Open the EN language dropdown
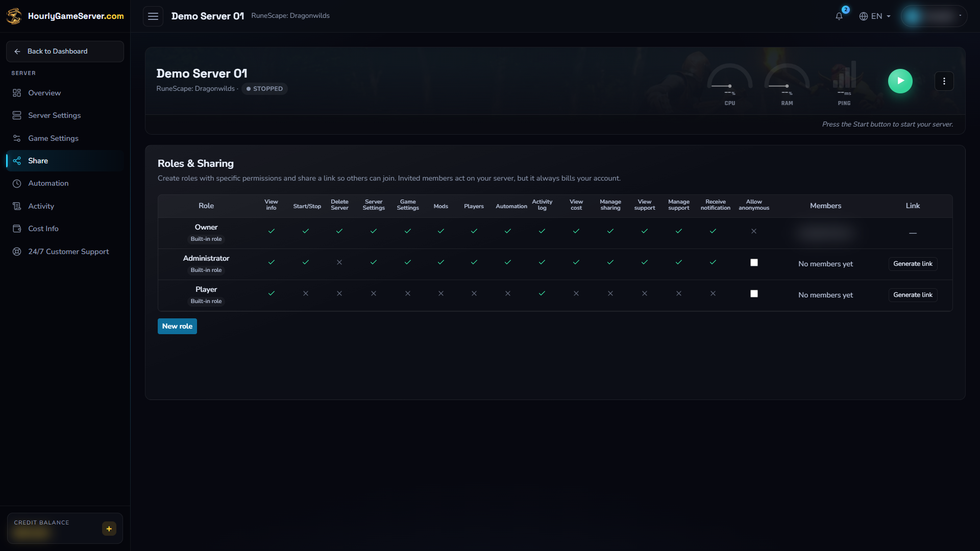The image size is (980, 551). (875, 16)
